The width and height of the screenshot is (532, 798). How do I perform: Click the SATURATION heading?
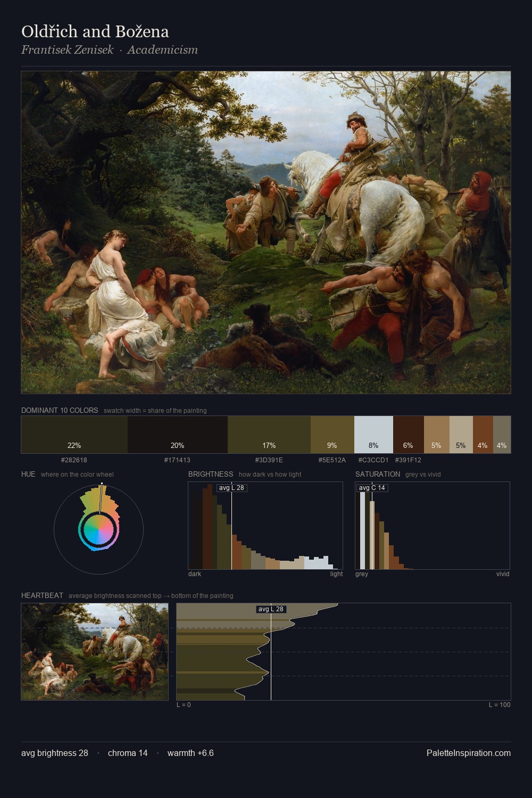point(378,475)
